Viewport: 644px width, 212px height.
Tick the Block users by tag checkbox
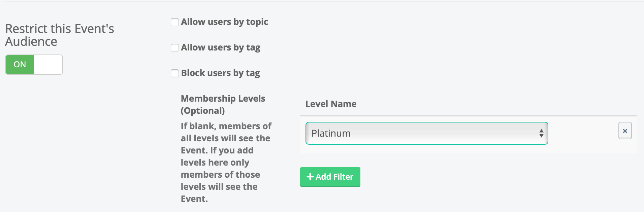(175, 73)
